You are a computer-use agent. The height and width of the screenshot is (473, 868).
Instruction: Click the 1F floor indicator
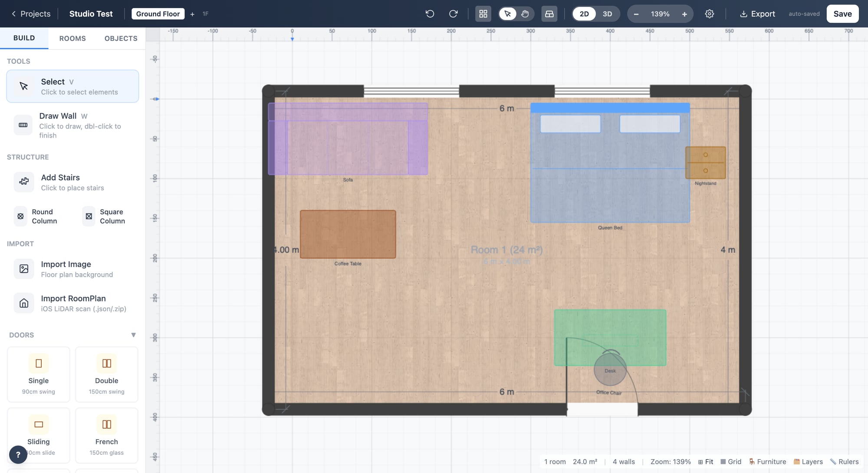(206, 14)
